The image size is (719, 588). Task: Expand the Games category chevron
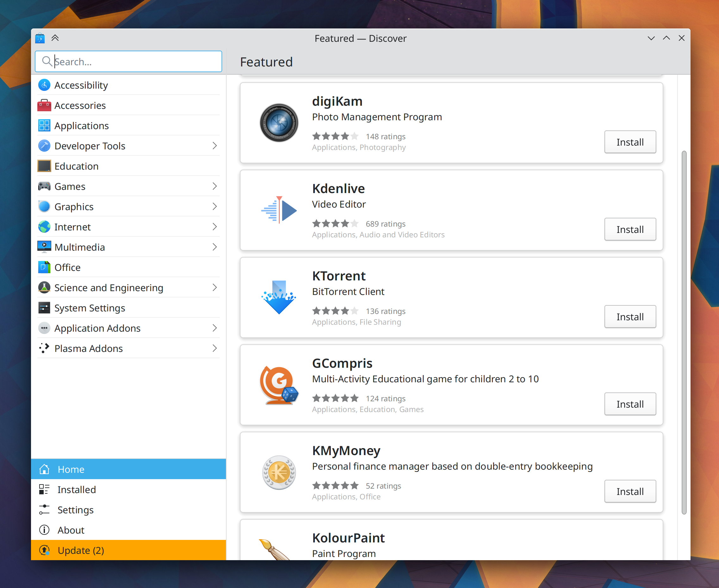pyautogui.click(x=214, y=186)
